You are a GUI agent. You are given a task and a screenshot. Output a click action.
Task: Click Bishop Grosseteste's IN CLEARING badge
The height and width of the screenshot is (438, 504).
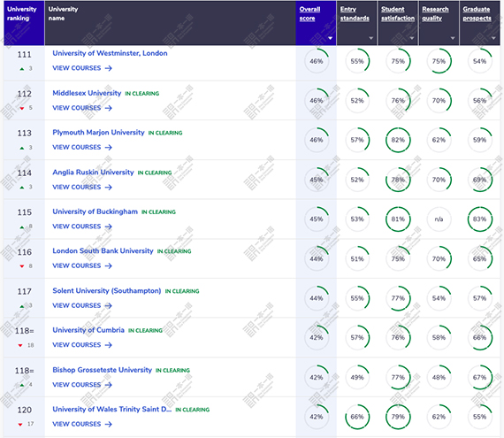pyautogui.click(x=172, y=370)
